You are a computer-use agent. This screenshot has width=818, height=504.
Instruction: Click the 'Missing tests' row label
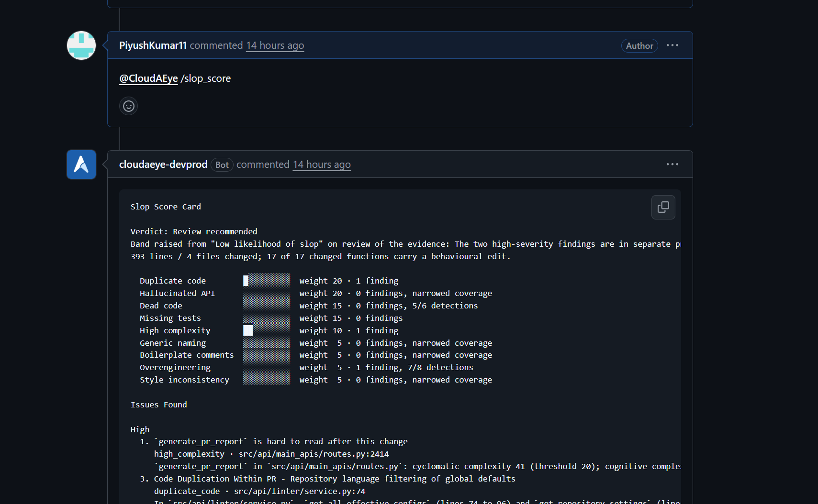(170, 318)
